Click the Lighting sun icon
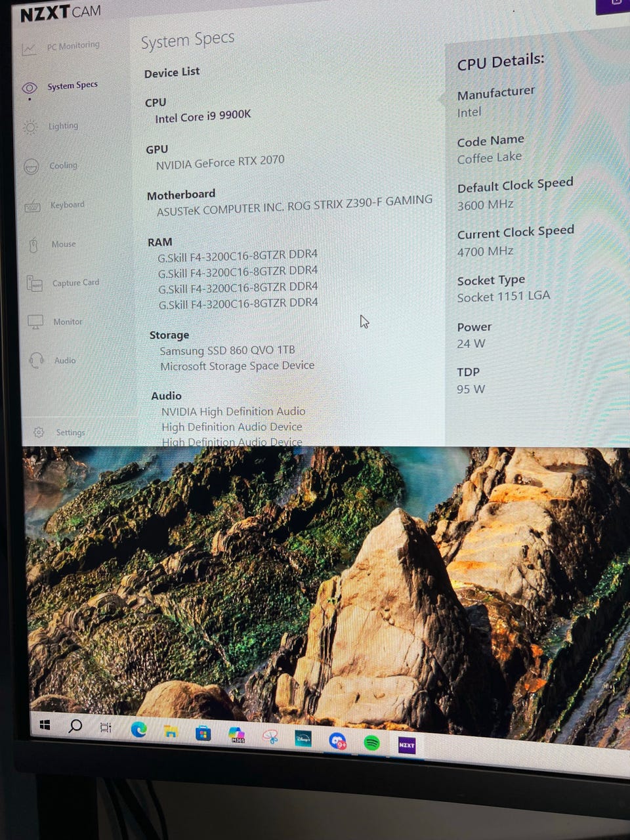Image resolution: width=630 pixels, height=840 pixels. tap(30, 127)
